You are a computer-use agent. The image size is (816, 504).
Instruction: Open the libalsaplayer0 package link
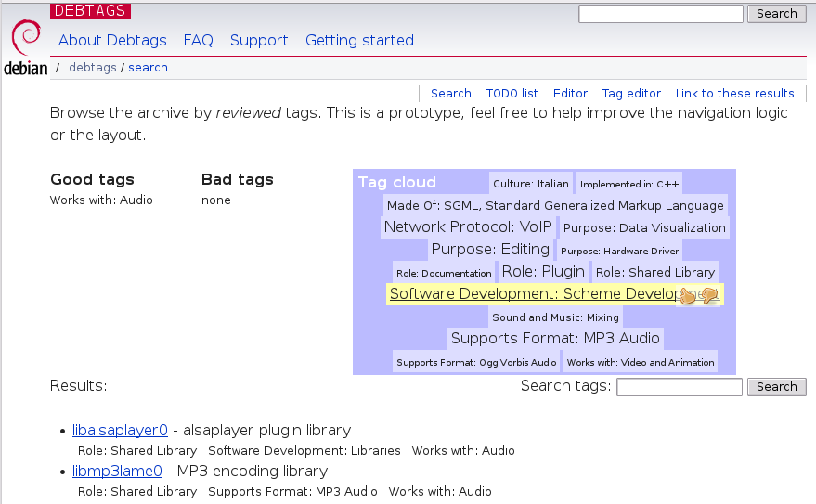point(120,430)
